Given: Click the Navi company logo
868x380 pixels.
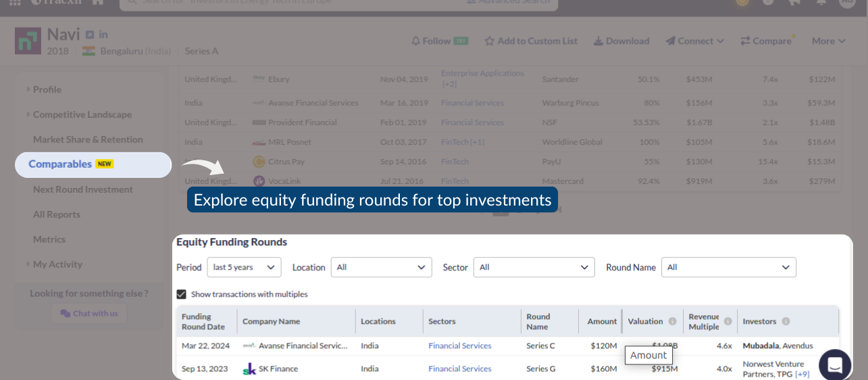Looking at the screenshot, I should [x=28, y=41].
